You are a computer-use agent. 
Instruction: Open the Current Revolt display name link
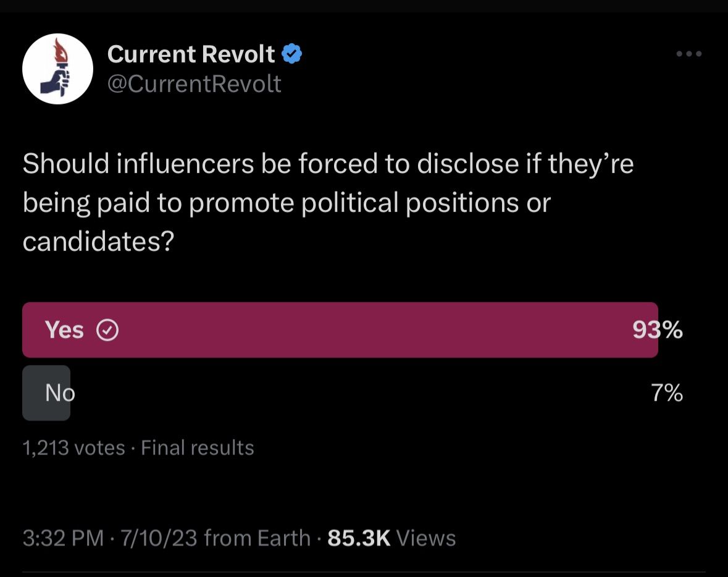tap(191, 55)
